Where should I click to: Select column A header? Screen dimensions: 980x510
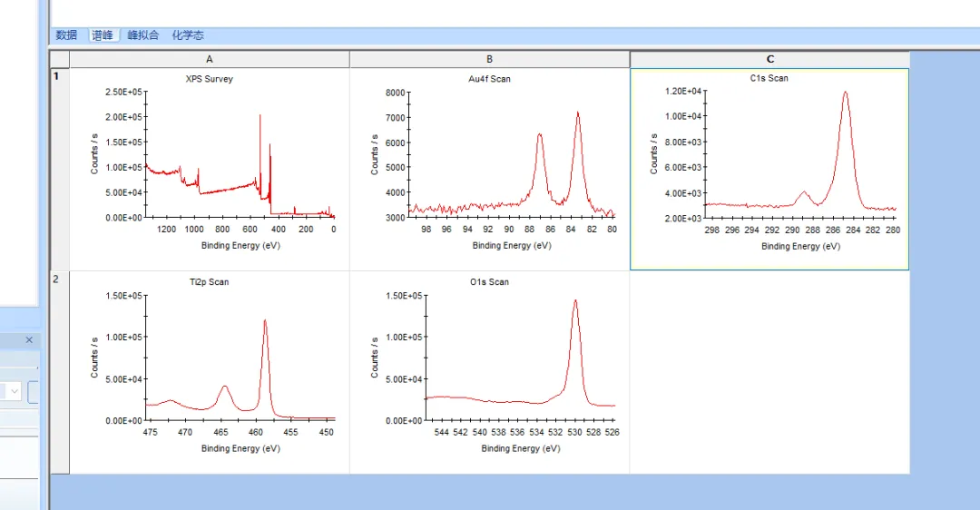coord(210,59)
